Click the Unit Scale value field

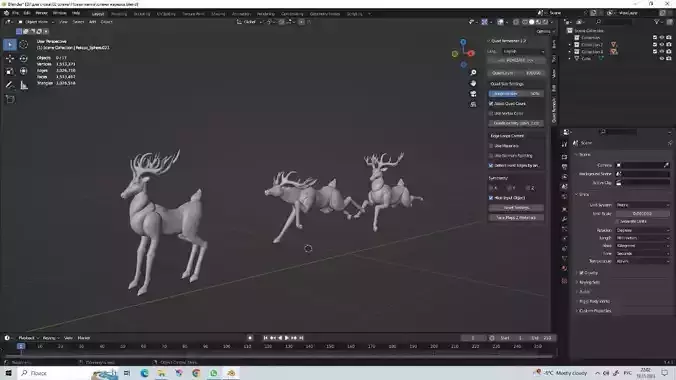click(x=643, y=214)
